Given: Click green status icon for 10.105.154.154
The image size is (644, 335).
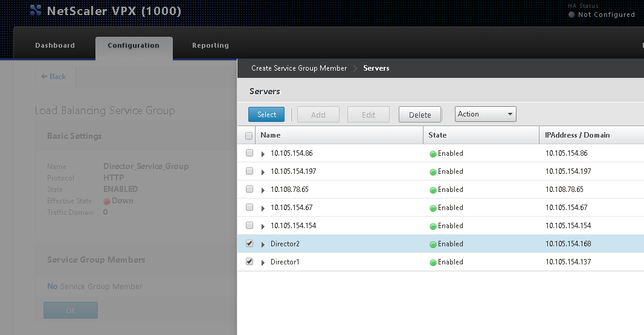Looking at the screenshot, I should 433,226.
